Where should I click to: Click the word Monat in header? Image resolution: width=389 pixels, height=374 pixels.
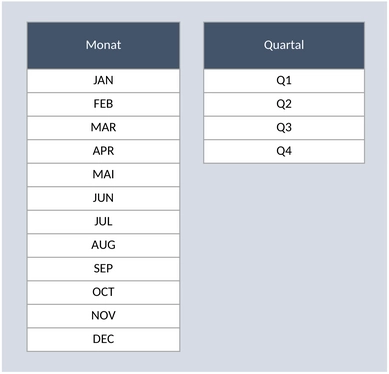click(103, 45)
